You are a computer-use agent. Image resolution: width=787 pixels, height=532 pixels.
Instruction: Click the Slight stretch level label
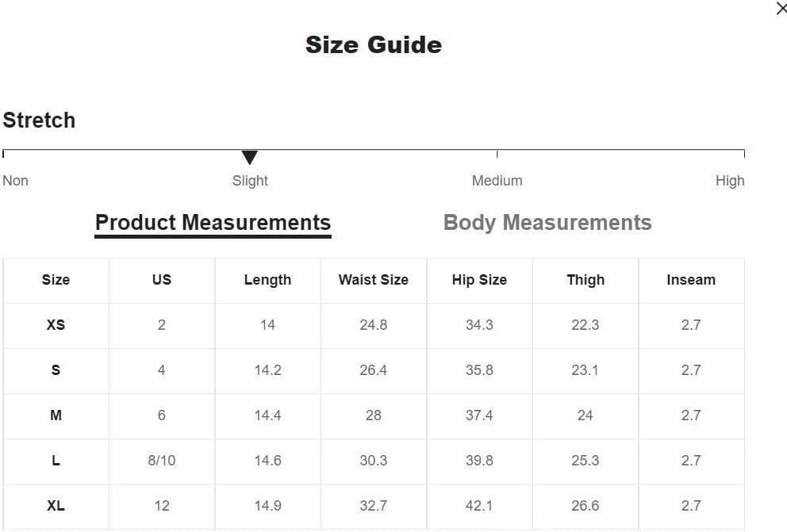[250, 181]
